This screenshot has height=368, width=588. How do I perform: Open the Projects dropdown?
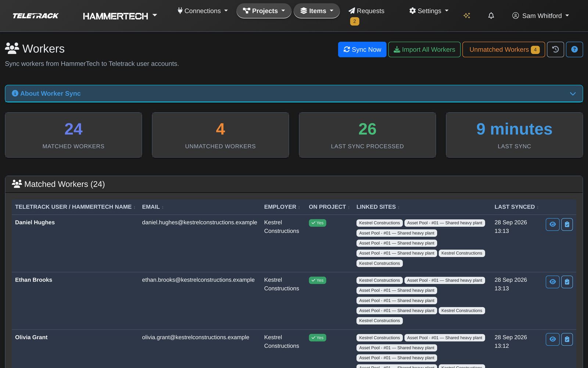[264, 11]
